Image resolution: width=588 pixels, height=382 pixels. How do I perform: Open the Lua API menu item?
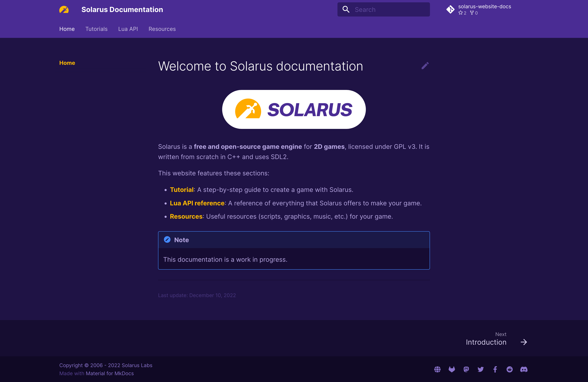pos(128,29)
